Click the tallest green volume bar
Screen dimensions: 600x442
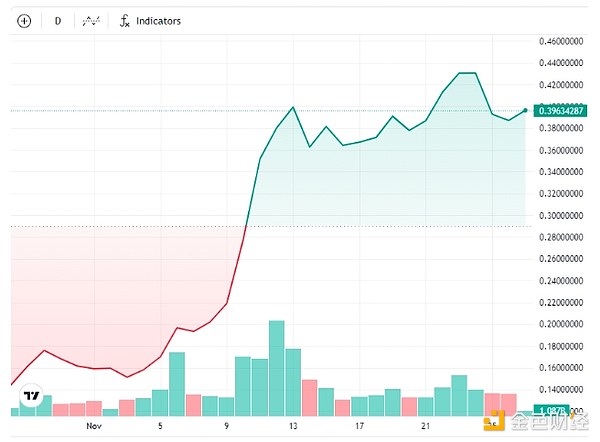point(277,367)
